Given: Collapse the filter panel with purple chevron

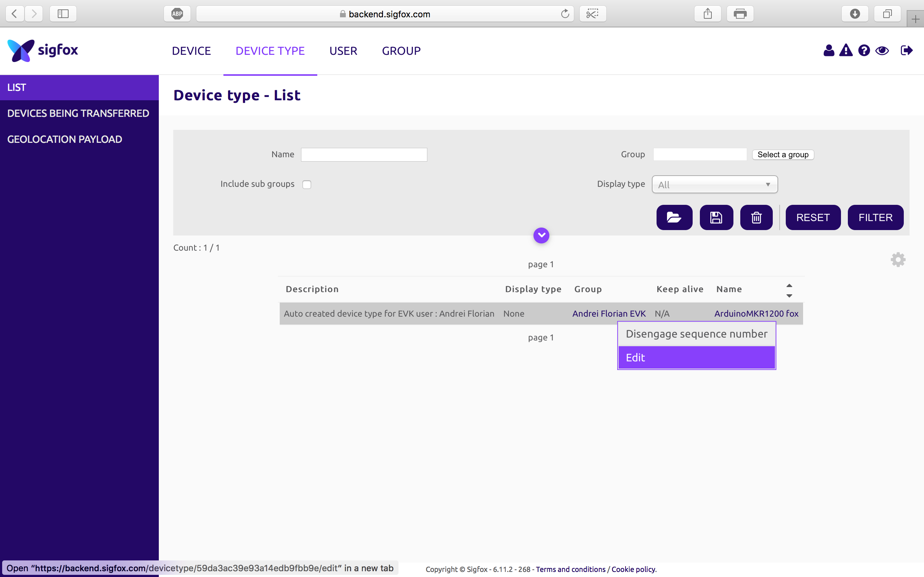Looking at the screenshot, I should (541, 235).
